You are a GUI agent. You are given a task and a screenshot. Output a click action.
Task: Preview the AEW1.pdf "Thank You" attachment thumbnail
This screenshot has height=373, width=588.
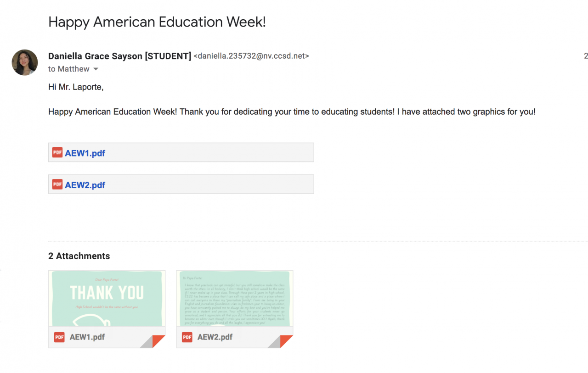coord(107,298)
